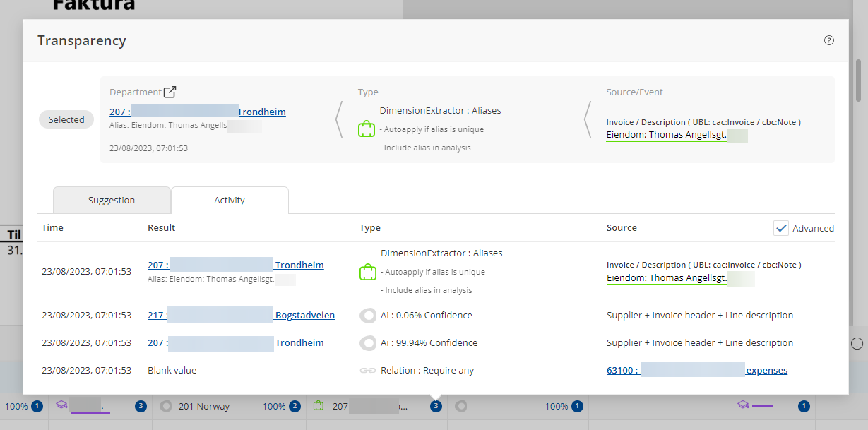Click the briefcase icon in the first Activity row
The width and height of the screenshot is (868, 430).
[x=367, y=272]
